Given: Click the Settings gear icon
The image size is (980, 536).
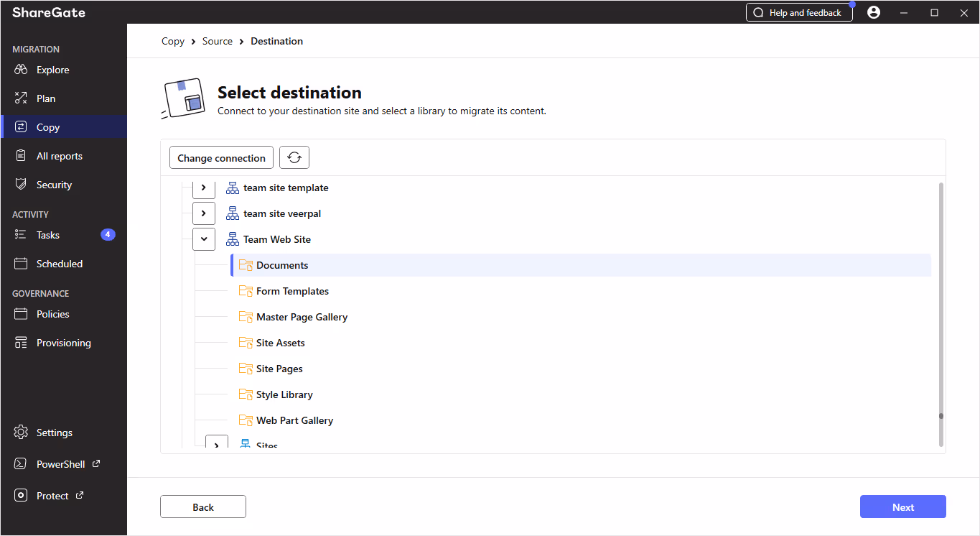Looking at the screenshot, I should 21,433.
